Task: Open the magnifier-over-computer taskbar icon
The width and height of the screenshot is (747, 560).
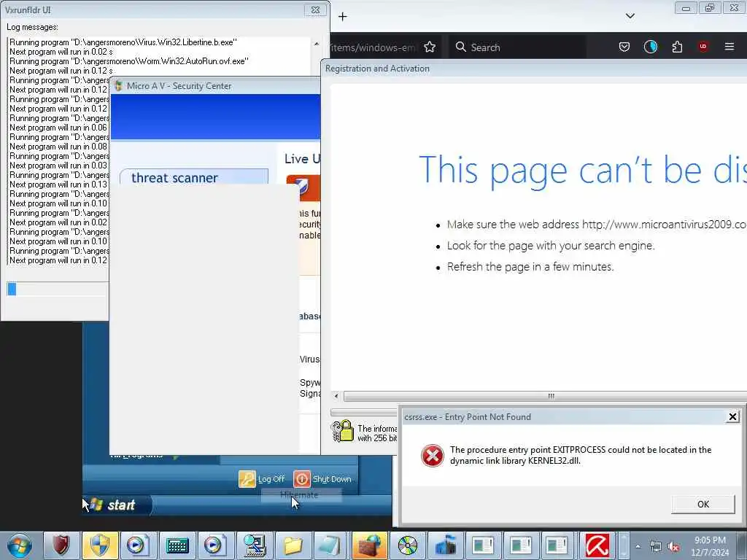Action: 255,545
